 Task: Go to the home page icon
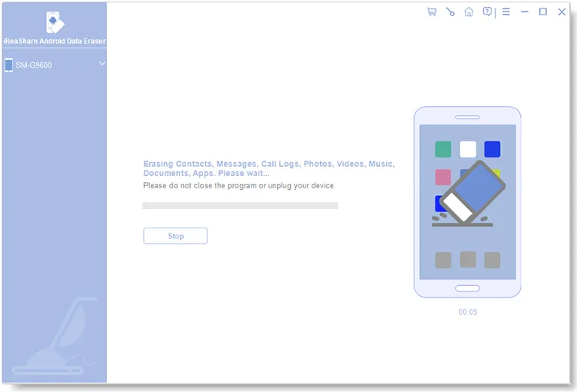click(x=469, y=12)
